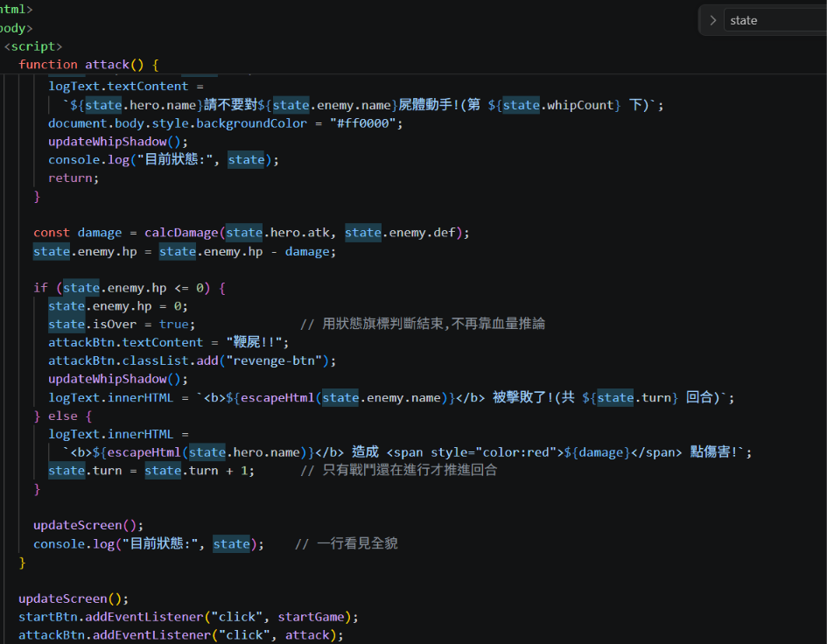
Task: Click the "屍體動手" text in template
Action: (425, 105)
